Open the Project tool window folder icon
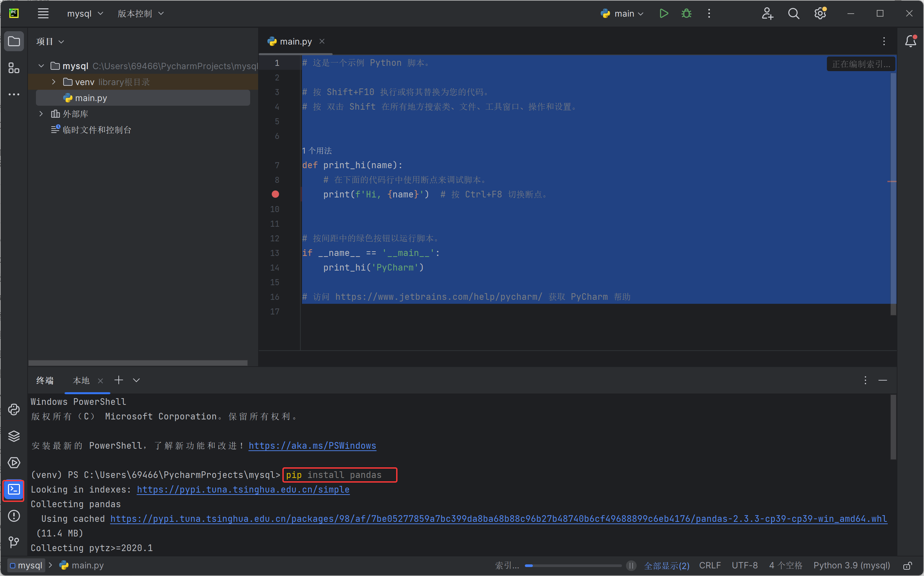The height and width of the screenshot is (576, 924). point(14,41)
